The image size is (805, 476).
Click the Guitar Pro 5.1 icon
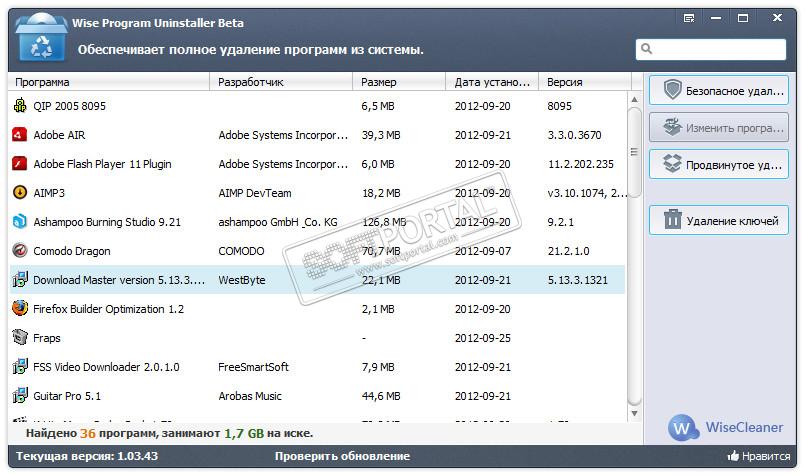tap(20, 395)
